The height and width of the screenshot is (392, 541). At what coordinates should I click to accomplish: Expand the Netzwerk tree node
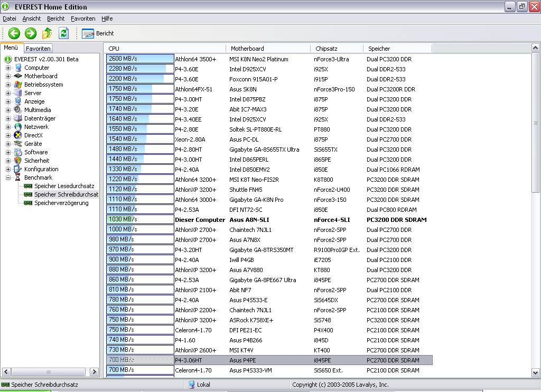(8, 127)
